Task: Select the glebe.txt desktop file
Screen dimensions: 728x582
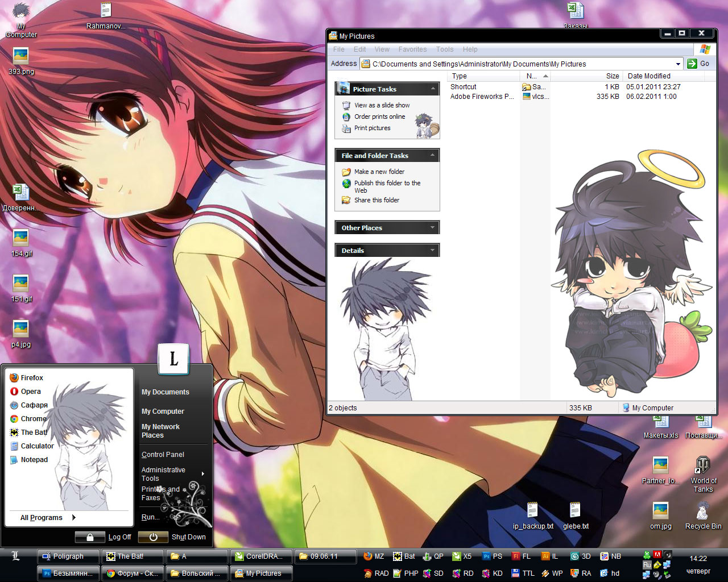Action: pyautogui.click(x=576, y=516)
